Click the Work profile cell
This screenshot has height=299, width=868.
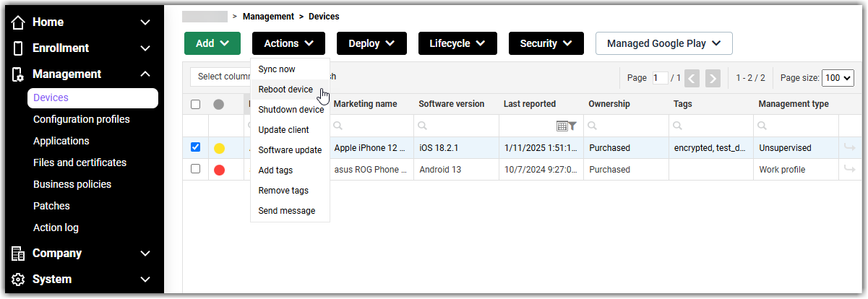(x=796, y=170)
